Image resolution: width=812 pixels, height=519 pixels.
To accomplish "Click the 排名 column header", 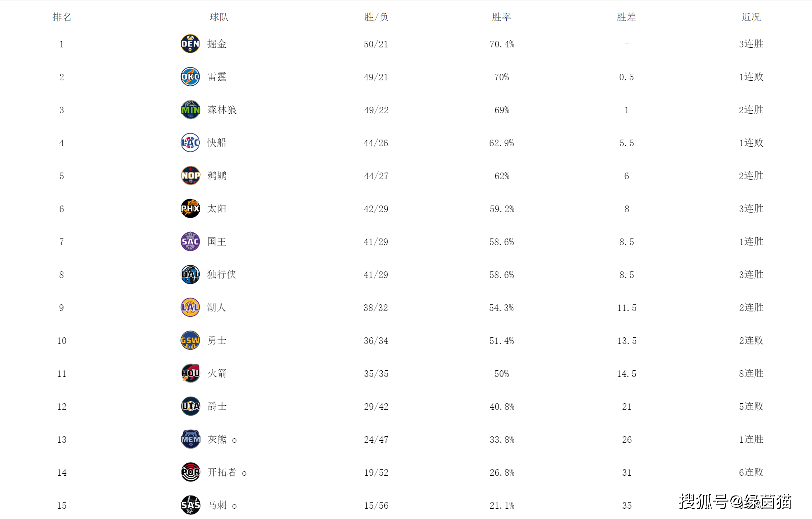I will [62, 17].
